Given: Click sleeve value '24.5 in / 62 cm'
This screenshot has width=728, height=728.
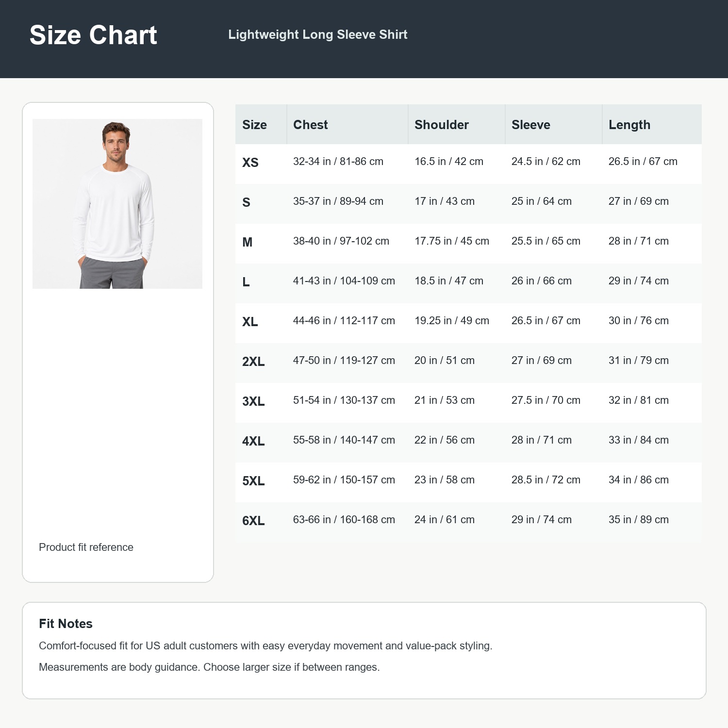Looking at the screenshot, I should (x=546, y=162).
